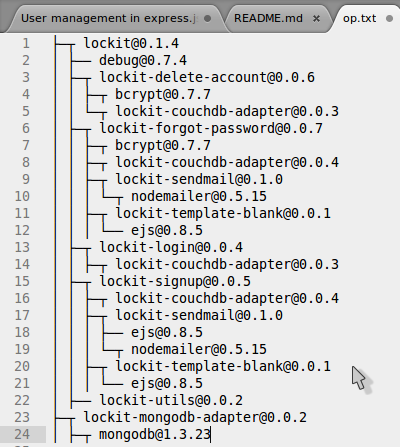This screenshot has height=447, width=400.
Task: Place cursor on lockit@0.1.4 line
Action: tap(131, 43)
